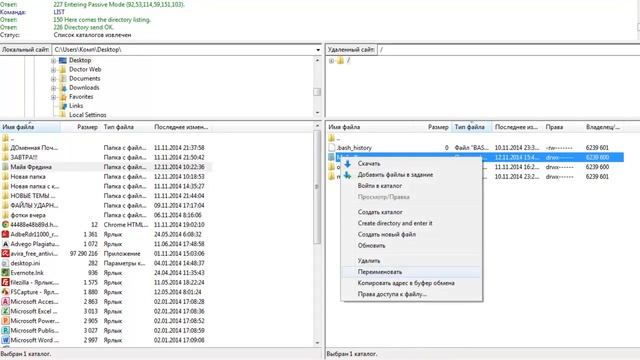Click the Microsoft Word shortcut icon
This screenshot has height=360, width=640.
[x=5, y=340]
